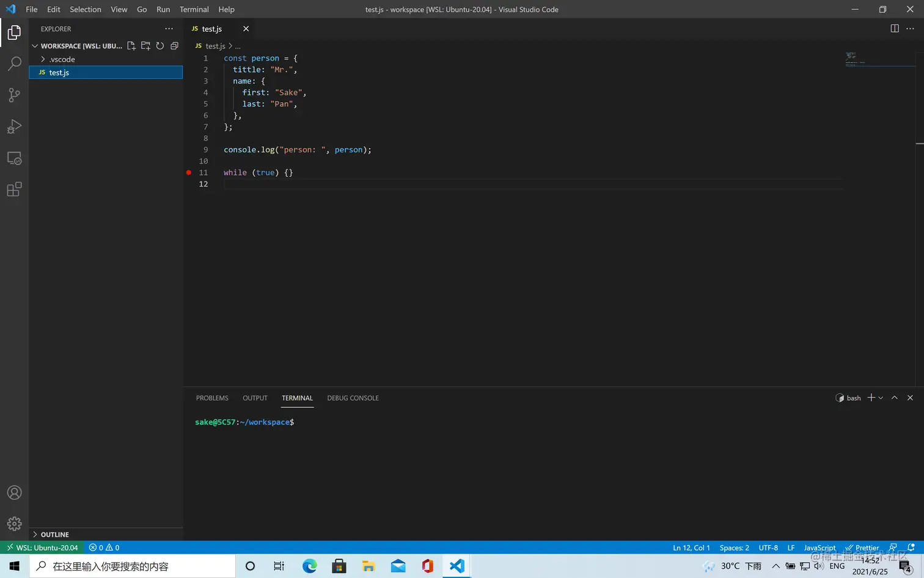Expand the .vscode folder
924x578 pixels.
click(43, 59)
